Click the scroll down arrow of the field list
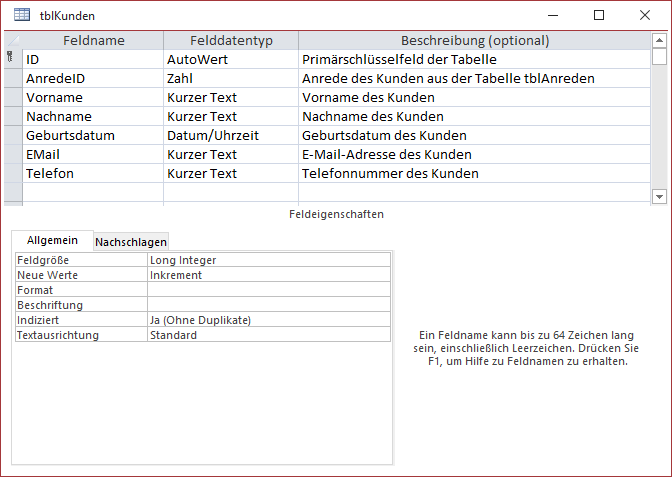This screenshot has width=672, height=477. pyautogui.click(x=659, y=197)
